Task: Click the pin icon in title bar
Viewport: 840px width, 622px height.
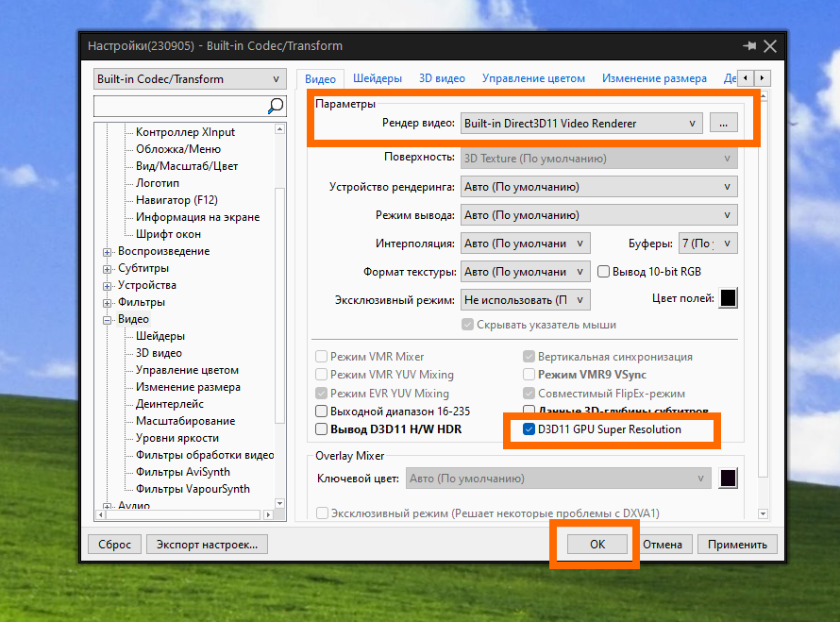Action: pos(749,46)
